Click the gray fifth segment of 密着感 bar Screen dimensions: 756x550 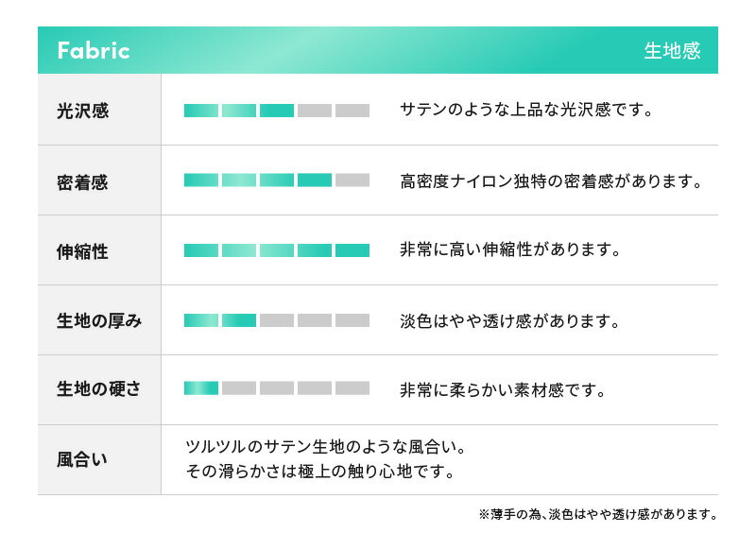click(x=352, y=180)
